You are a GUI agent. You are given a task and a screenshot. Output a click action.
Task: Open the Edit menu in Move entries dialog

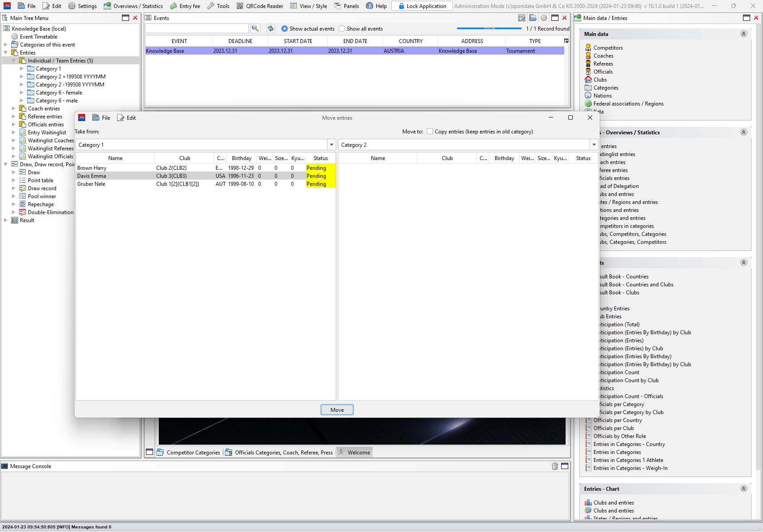[x=126, y=118]
